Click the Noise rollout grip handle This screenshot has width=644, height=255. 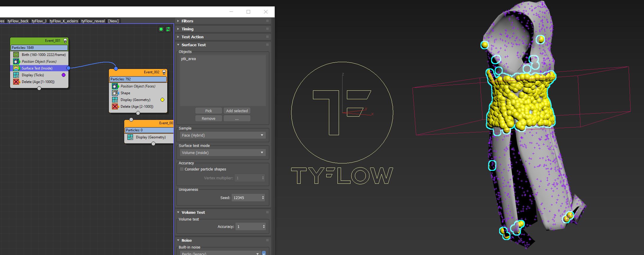tap(267, 240)
